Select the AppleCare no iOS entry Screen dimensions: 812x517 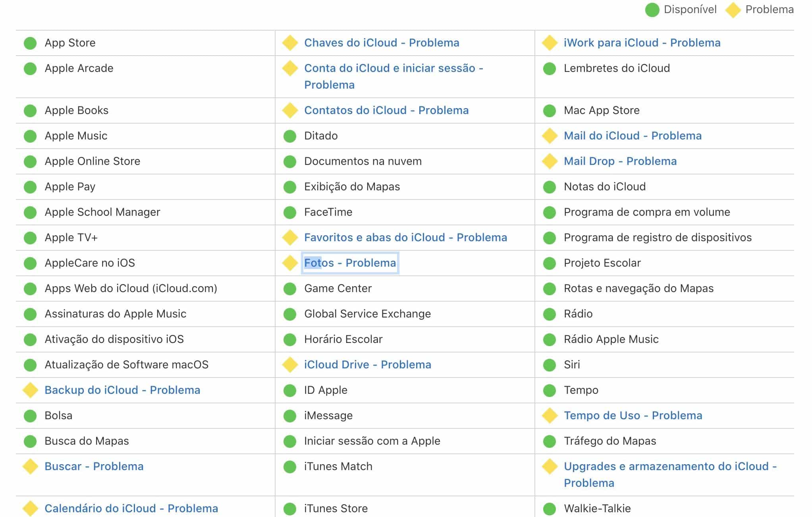pos(90,263)
